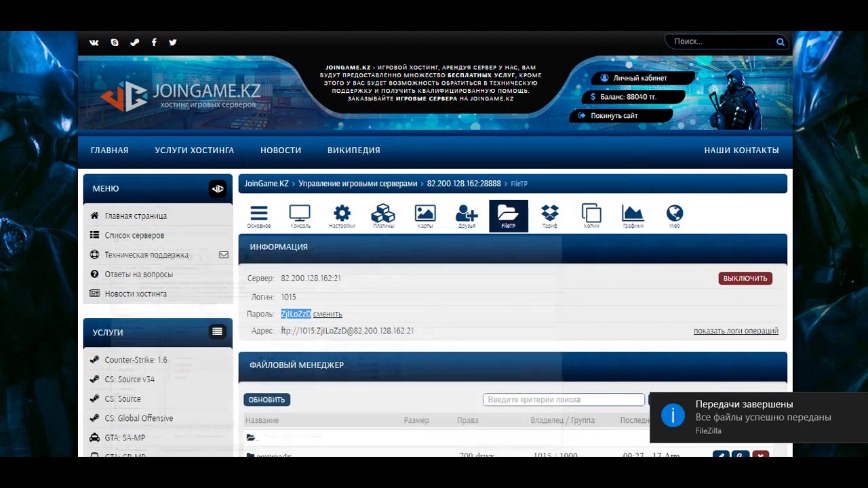Sort by Права column header

[468, 420]
